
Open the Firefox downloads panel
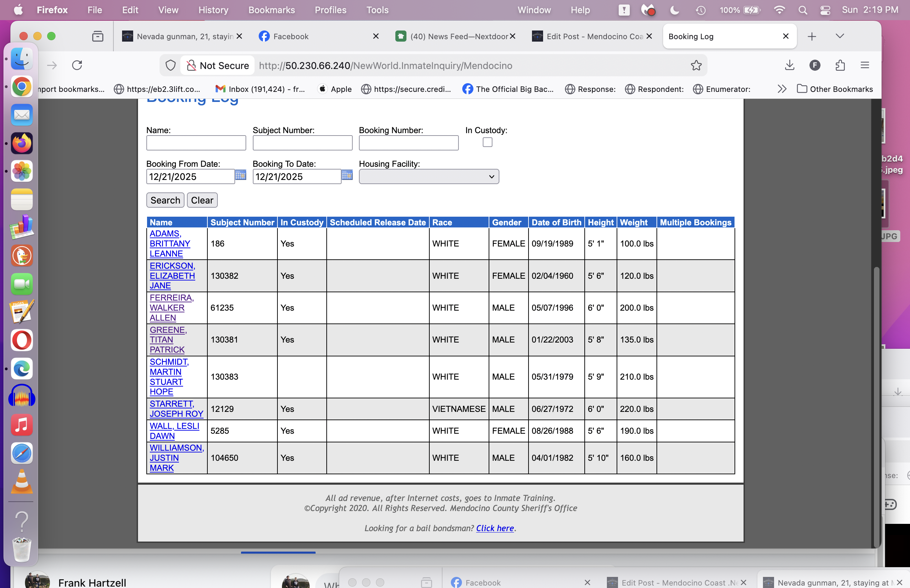pyautogui.click(x=789, y=66)
